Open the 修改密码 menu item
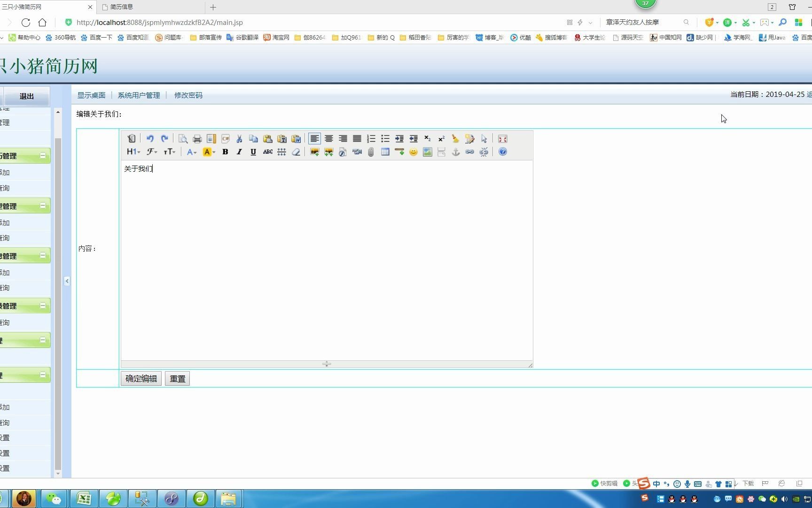This screenshot has height=508, width=812. [x=188, y=95]
